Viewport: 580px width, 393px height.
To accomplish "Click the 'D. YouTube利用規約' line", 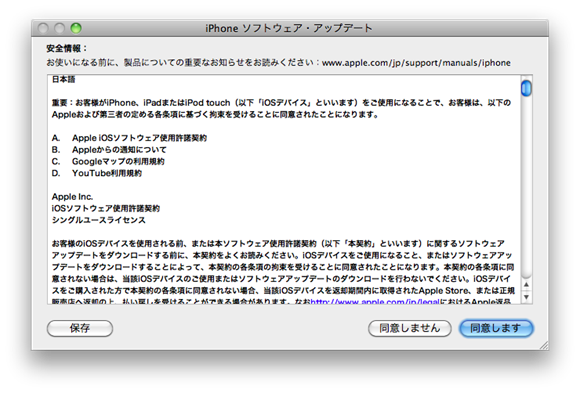I will tap(97, 173).
